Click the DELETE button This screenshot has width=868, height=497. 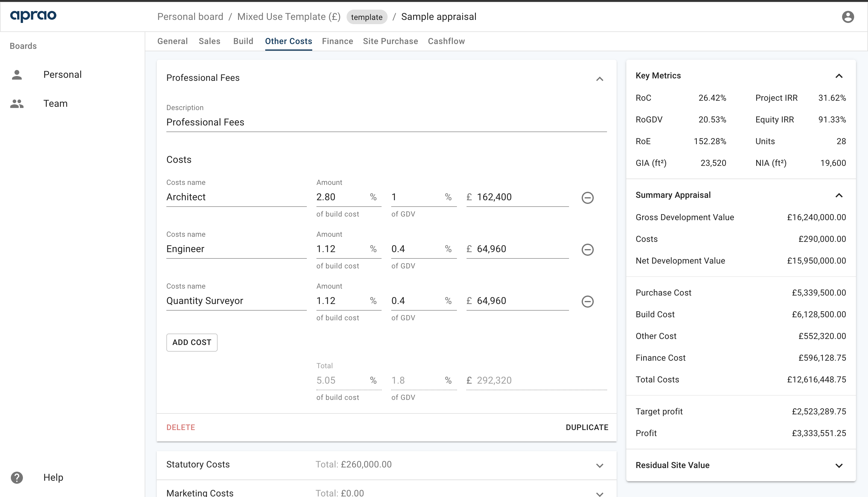coord(181,427)
